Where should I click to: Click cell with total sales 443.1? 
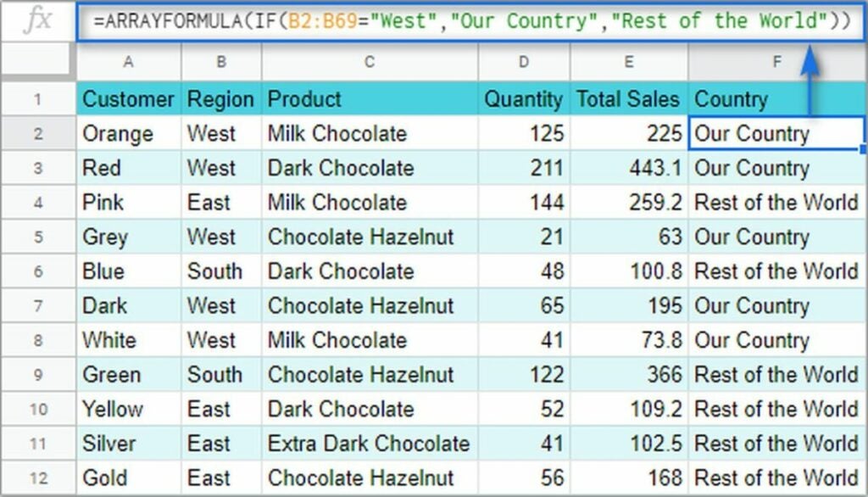pos(628,168)
